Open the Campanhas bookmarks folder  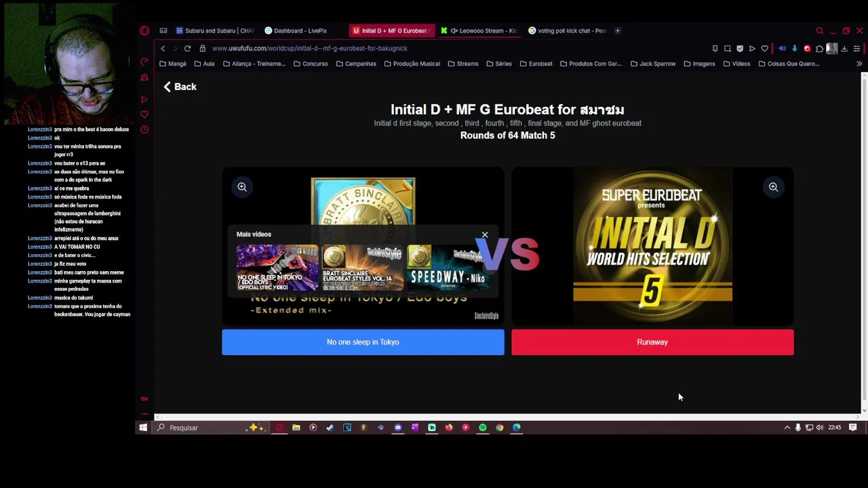(x=356, y=64)
